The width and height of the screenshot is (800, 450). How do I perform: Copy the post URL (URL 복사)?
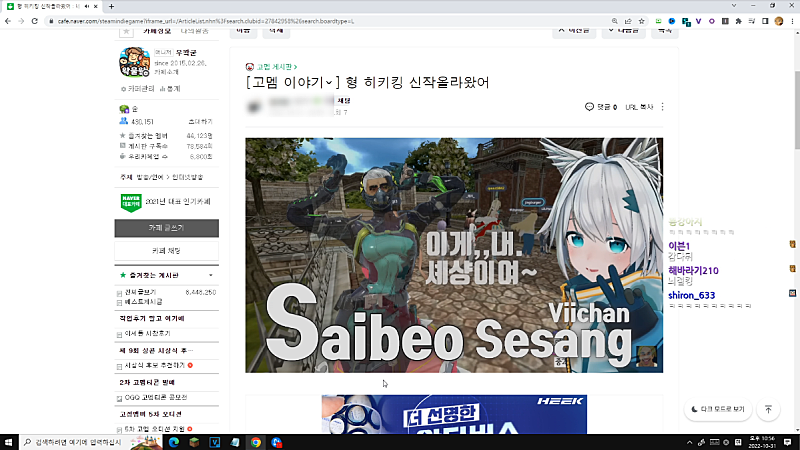(x=639, y=107)
